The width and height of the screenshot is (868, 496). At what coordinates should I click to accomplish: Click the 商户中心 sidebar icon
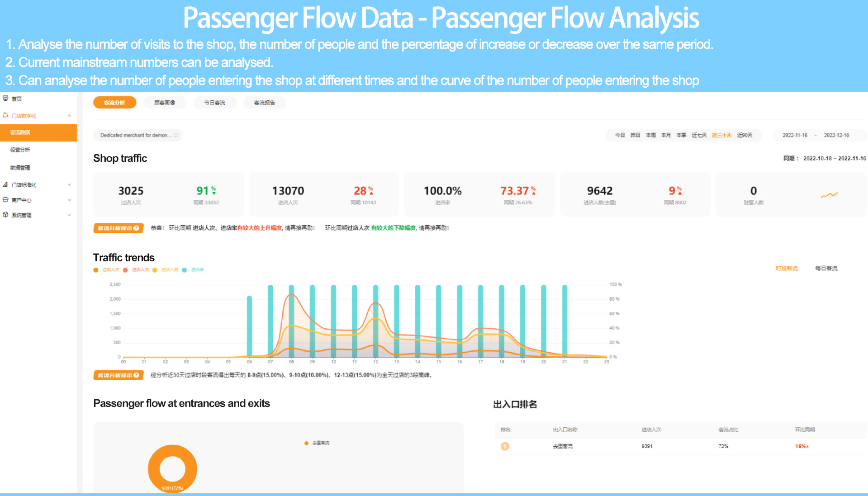coord(5,199)
